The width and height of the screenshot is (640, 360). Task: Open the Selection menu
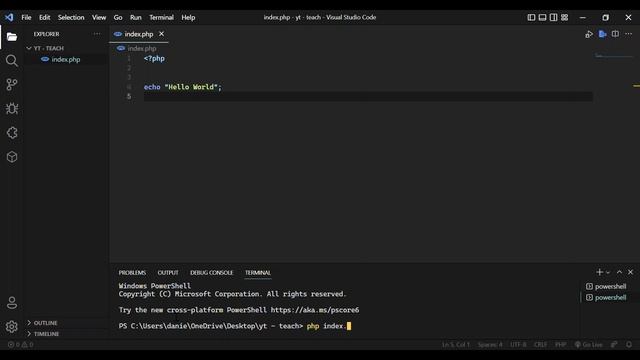(x=71, y=18)
